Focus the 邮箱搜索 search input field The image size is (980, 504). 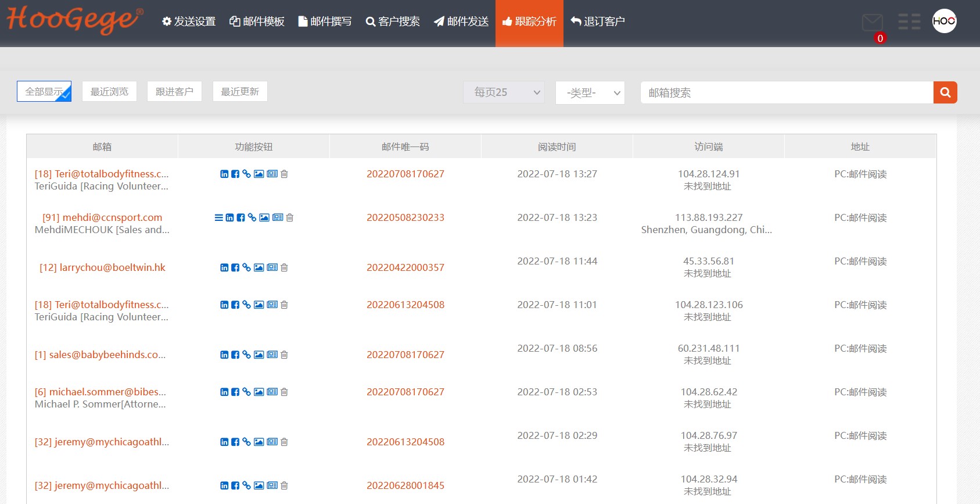[787, 92]
